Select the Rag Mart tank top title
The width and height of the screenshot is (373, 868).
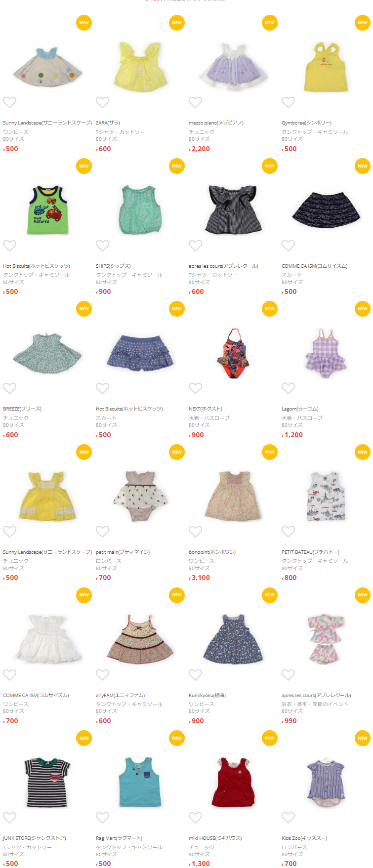click(119, 838)
